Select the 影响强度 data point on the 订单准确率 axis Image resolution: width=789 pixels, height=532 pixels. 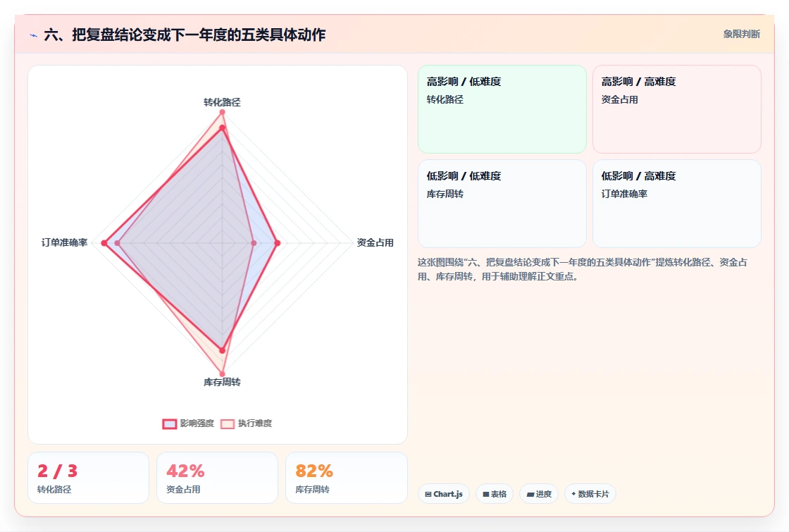coord(104,243)
